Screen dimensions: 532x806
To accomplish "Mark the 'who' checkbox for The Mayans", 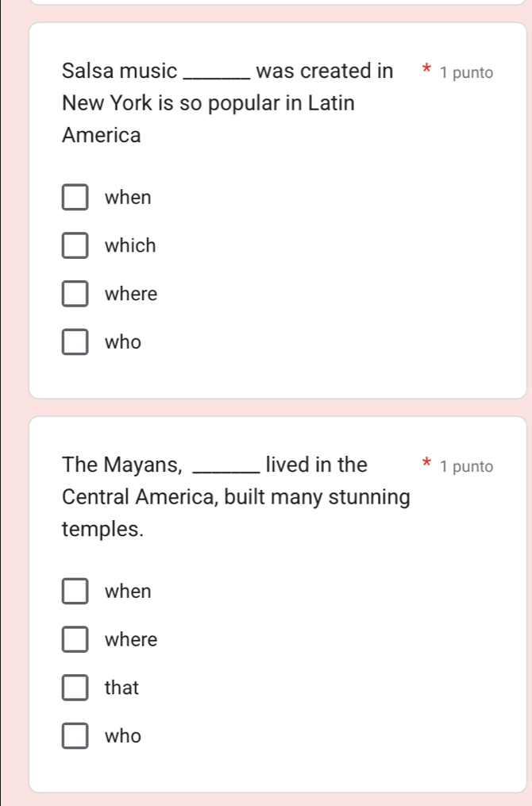I will pyautogui.click(x=75, y=737).
